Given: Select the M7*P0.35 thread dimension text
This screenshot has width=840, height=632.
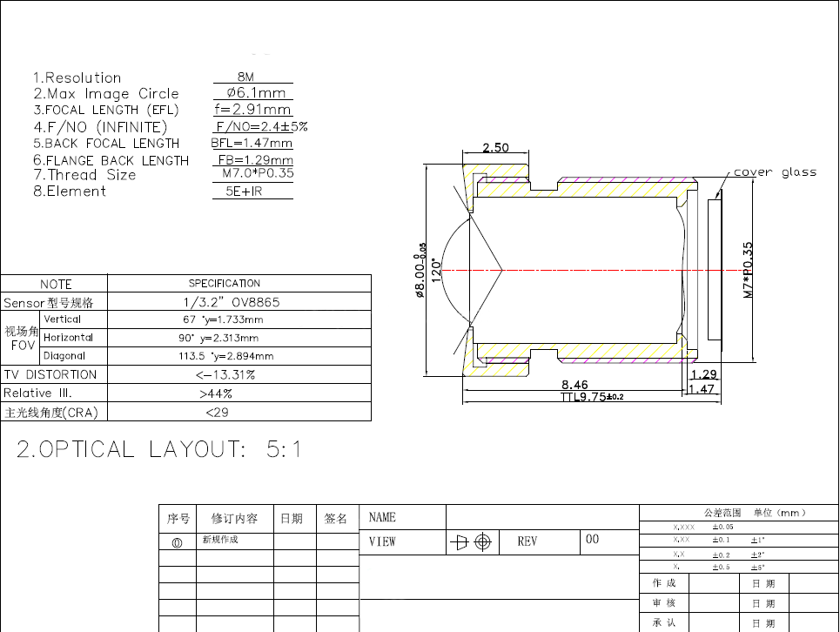Looking at the screenshot, I should [x=749, y=270].
